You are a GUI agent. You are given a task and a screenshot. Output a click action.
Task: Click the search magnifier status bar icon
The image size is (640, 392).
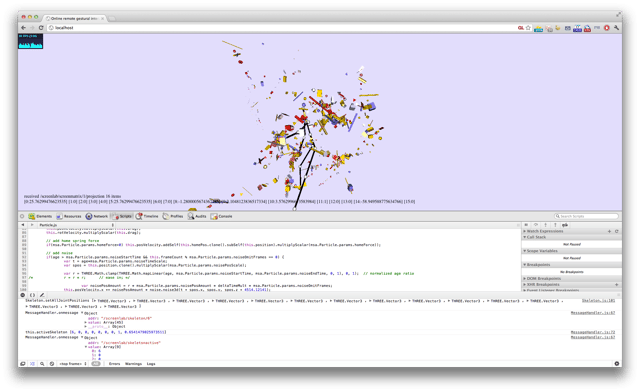tap(42, 364)
